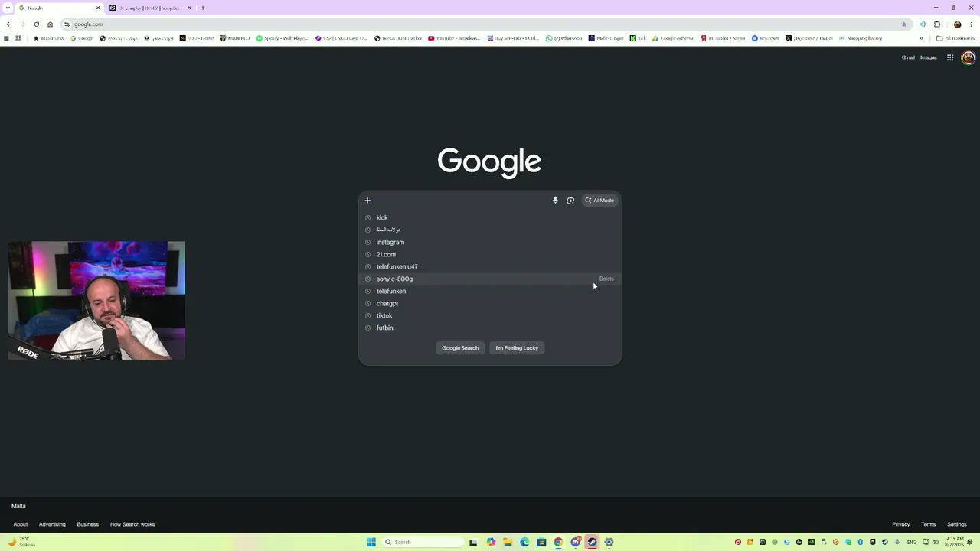This screenshot has width=980, height=551.
Task: Open the Restream bookmark
Action: (766, 38)
